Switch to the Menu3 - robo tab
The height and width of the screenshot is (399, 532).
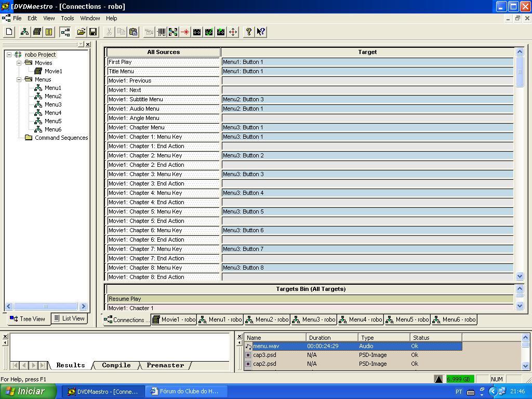(314, 320)
